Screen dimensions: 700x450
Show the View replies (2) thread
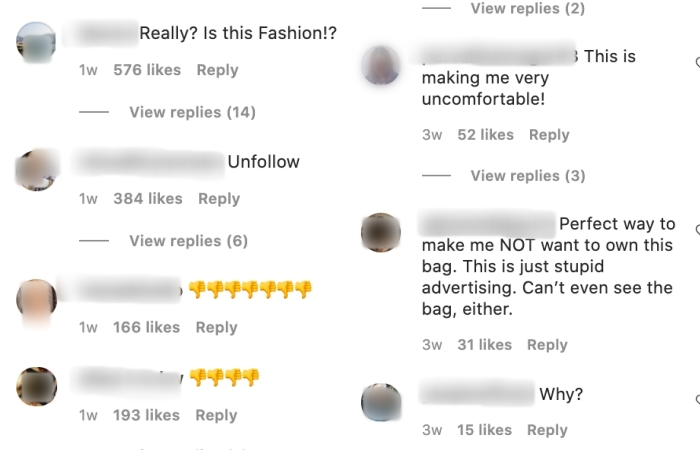[528, 9]
